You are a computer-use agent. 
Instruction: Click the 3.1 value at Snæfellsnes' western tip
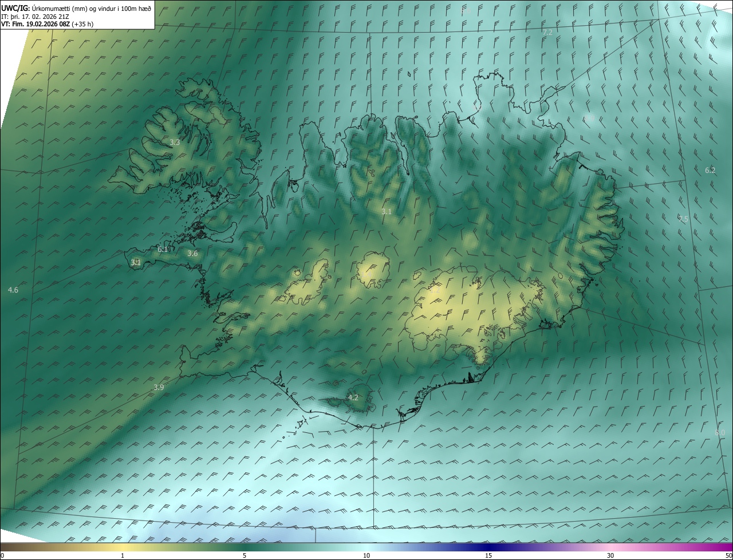pyautogui.click(x=136, y=262)
